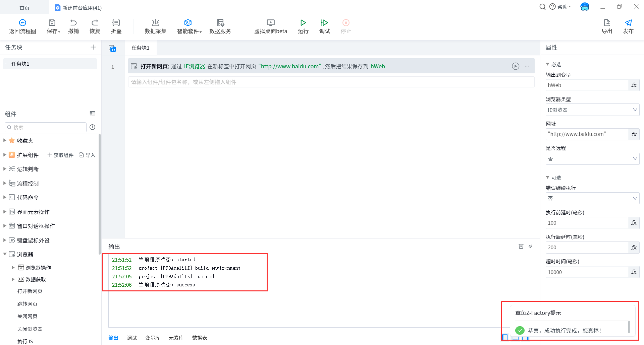This screenshot has height=345, width=644.
Task: Start debugging with the 调试 toolbar icon
Action: point(324,23)
